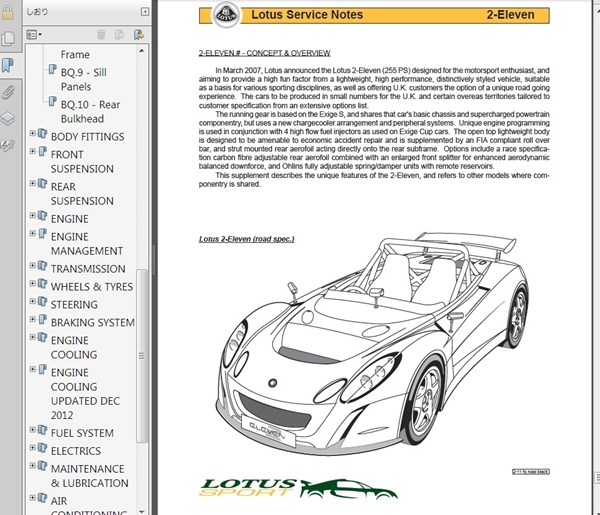600x515 pixels.
Task: Click the Lotus Sport logo at page bottom
Action: pos(298,489)
